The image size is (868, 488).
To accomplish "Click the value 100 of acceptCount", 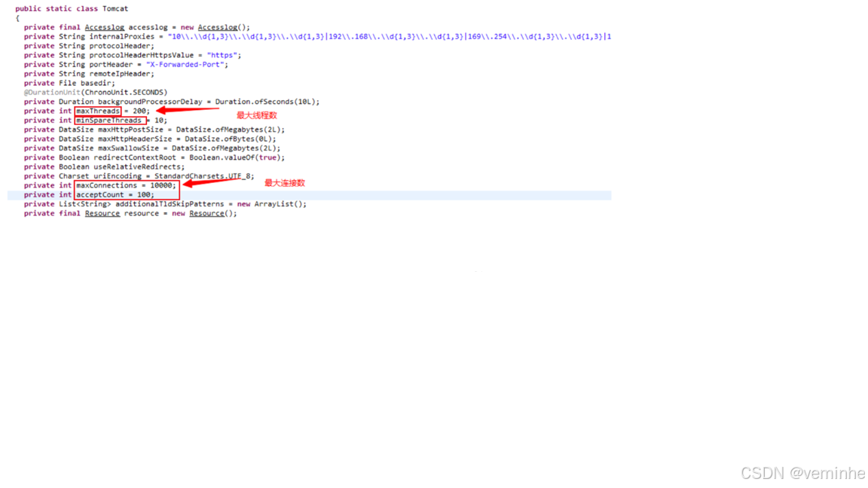I will (143, 195).
